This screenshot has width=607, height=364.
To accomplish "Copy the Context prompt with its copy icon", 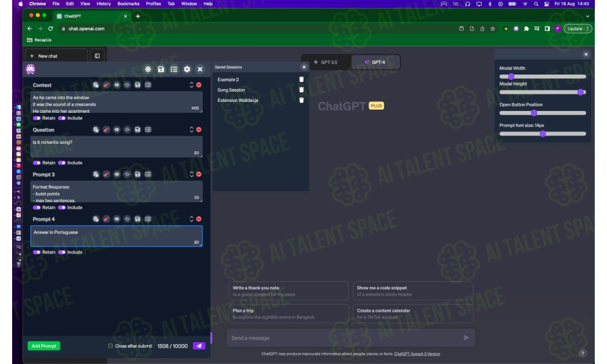I will click(x=96, y=85).
